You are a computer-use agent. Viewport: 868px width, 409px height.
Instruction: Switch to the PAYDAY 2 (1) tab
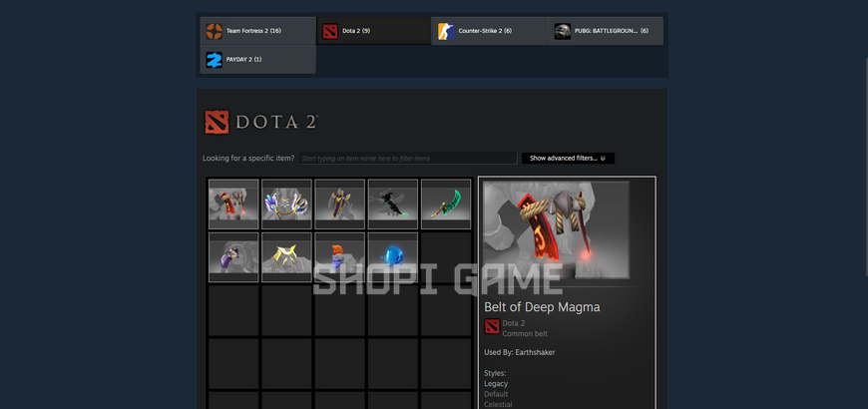coord(258,60)
